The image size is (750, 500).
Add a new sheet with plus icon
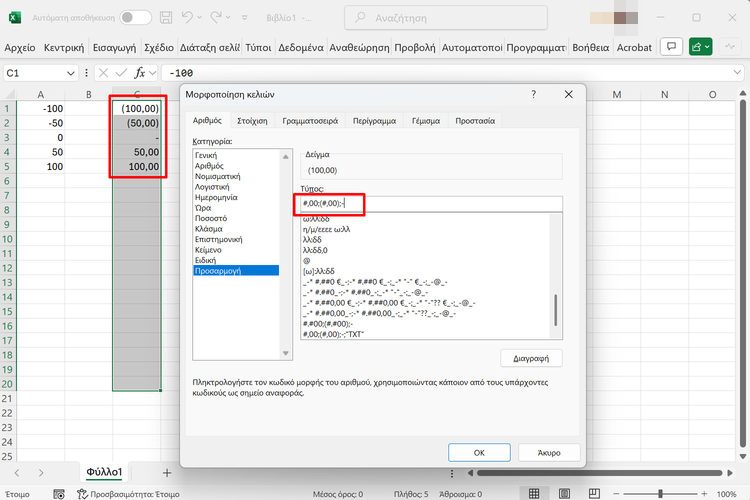166,473
